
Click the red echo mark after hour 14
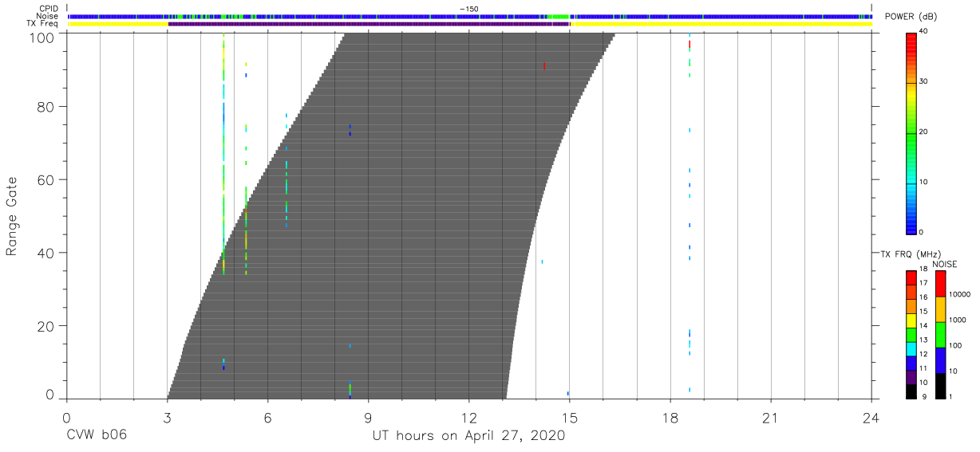point(544,66)
